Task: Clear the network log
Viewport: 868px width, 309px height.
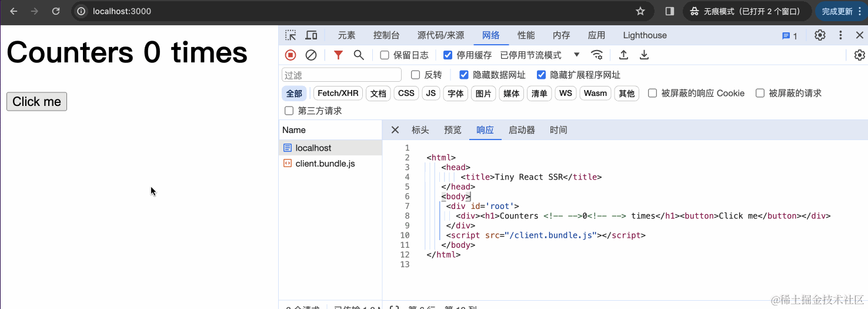Action: [x=311, y=55]
